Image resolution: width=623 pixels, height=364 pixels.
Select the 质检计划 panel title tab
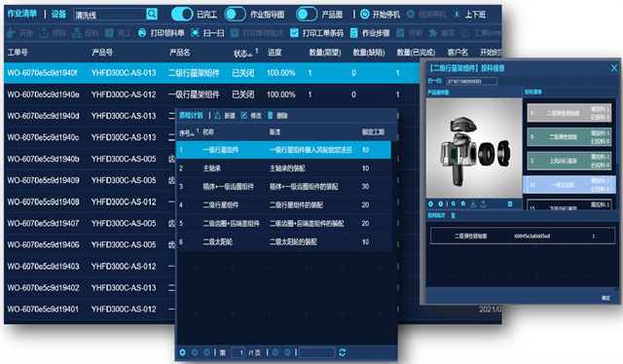pos(191,115)
